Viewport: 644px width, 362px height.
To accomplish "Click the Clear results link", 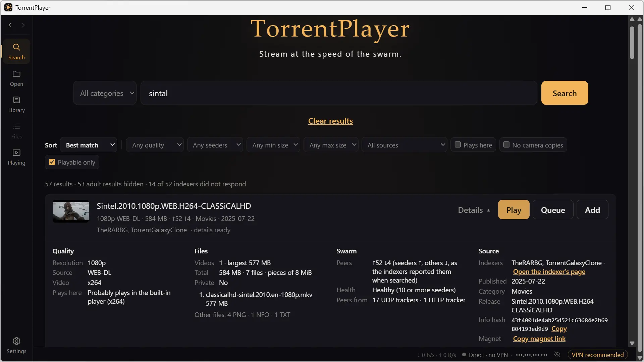I will click(x=330, y=121).
